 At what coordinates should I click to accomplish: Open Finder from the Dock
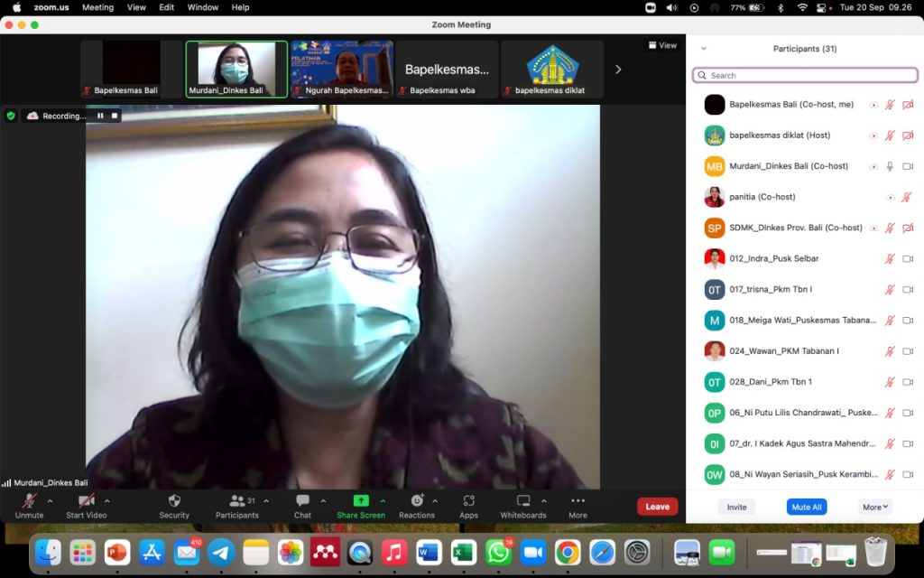coord(49,553)
